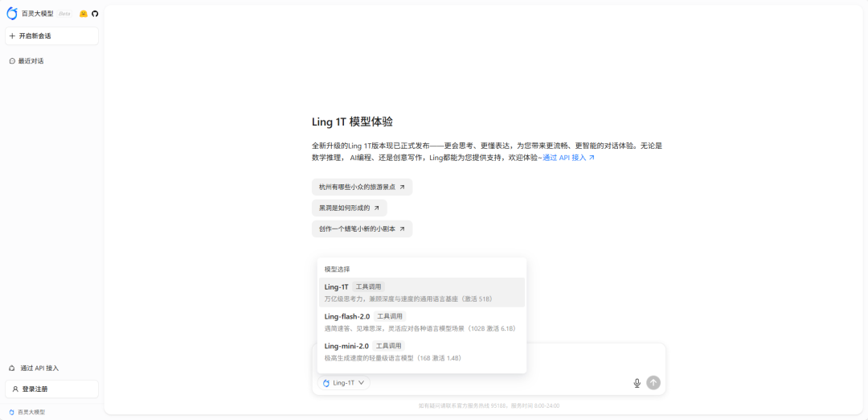Click the chevron arrow in model selector
Image resolution: width=868 pixels, height=420 pixels.
[361, 383]
